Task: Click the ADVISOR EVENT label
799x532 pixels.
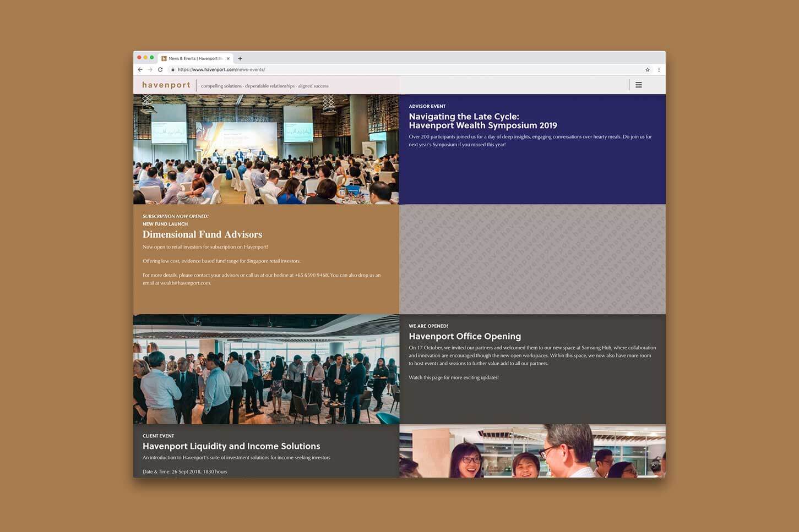Action: coord(427,106)
